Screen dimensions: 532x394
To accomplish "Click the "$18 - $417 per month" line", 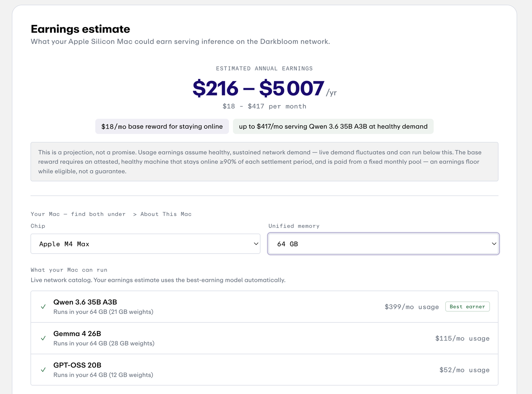I will pos(264,106).
